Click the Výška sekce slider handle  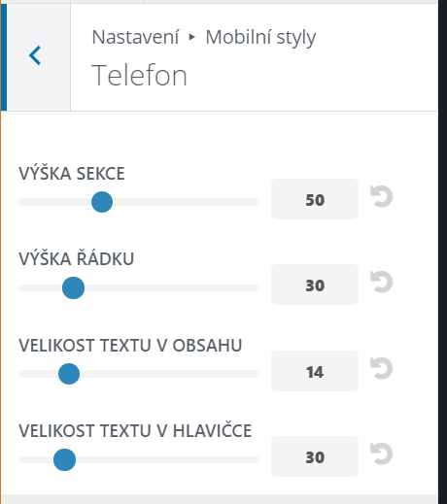[102, 202]
